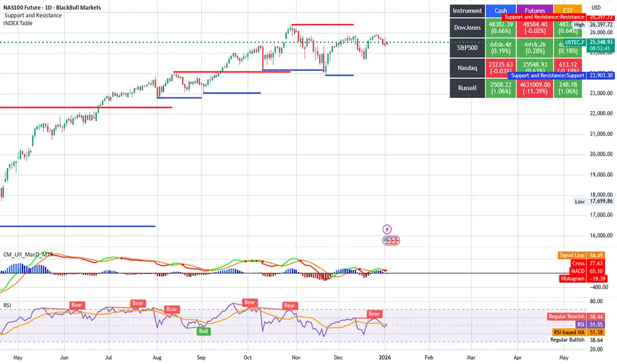This screenshot has height=364, width=617.
Task: Click the Cross 77.63 label
Action: point(587,263)
